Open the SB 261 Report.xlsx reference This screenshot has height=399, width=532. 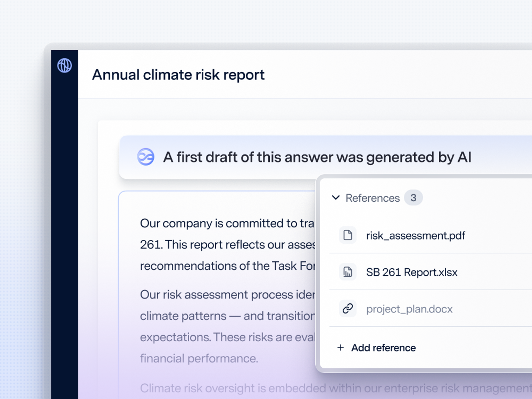coord(411,272)
